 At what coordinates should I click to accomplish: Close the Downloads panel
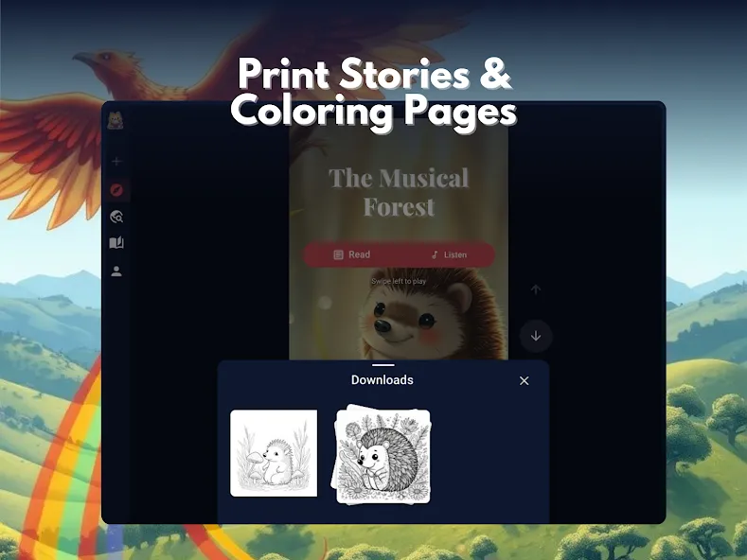[525, 381]
